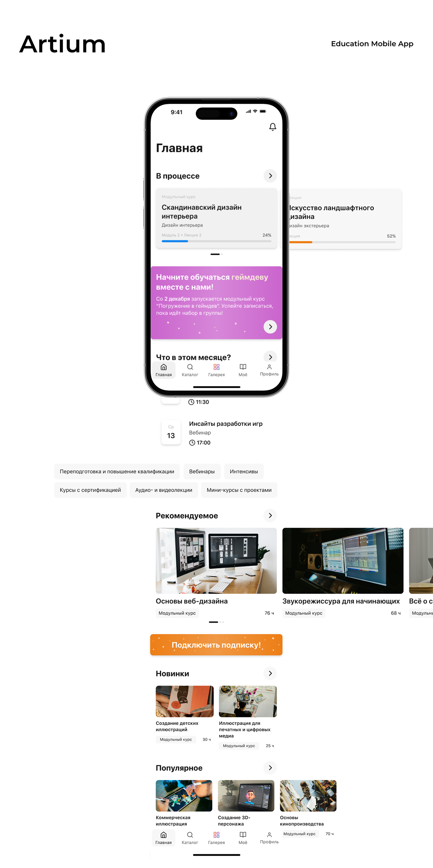Select the Интенсивы category chip
This screenshot has width=433, height=868.
point(244,471)
